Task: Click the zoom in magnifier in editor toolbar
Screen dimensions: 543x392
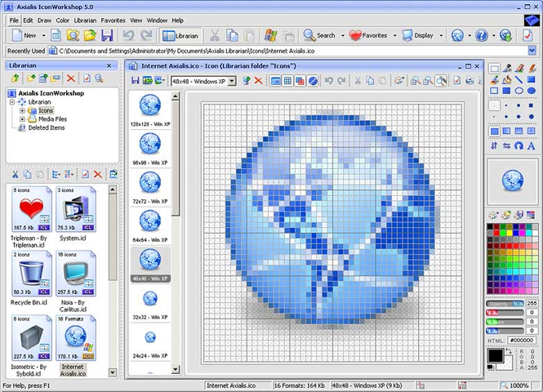Action: pyautogui.click(x=416, y=81)
